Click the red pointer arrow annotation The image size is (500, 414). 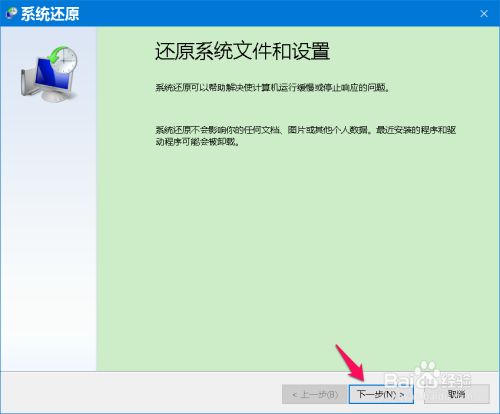click(350, 364)
